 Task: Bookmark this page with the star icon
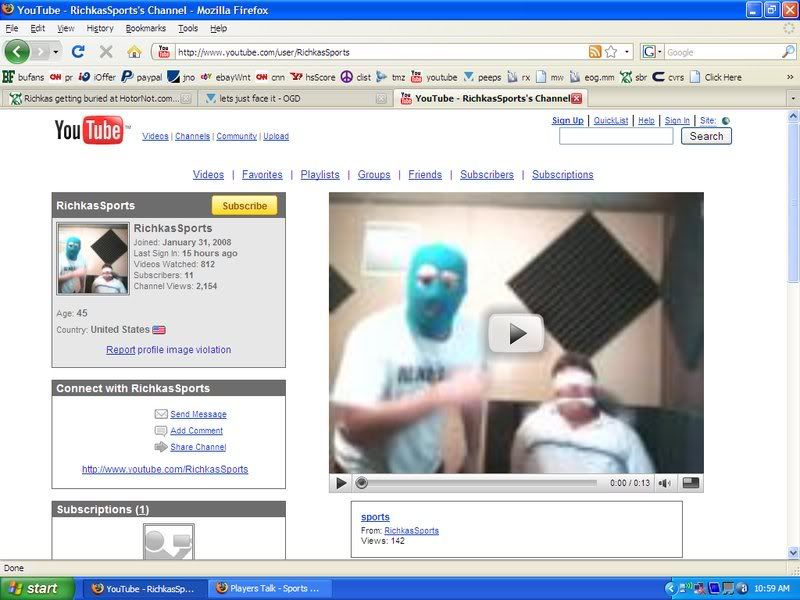coord(611,51)
